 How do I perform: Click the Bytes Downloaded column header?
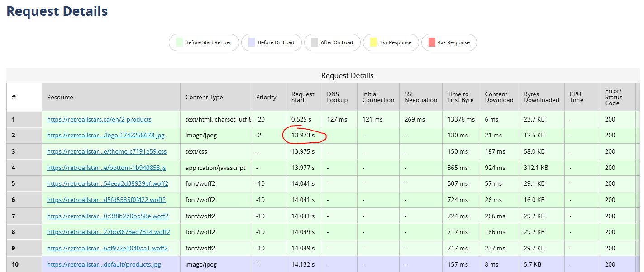tap(541, 97)
